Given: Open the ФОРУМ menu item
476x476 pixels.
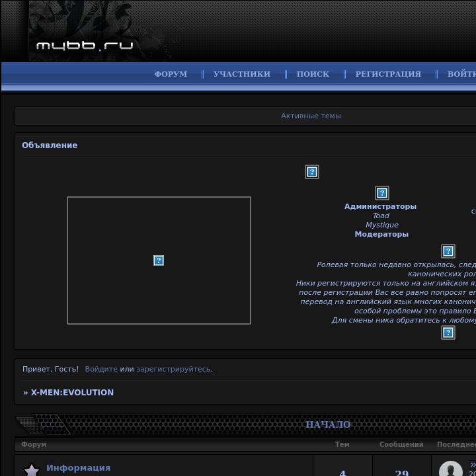Looking at the screenshot, I should (x=171, y=74).
